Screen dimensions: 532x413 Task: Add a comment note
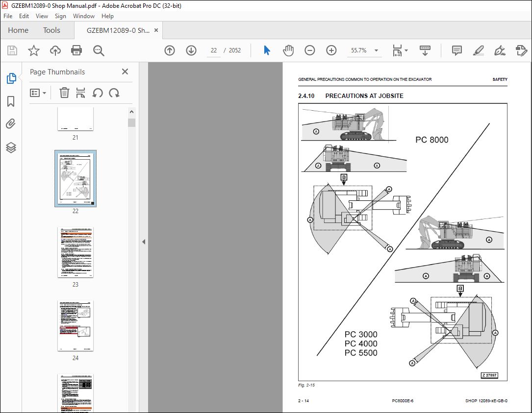click(x=456, y=50)
